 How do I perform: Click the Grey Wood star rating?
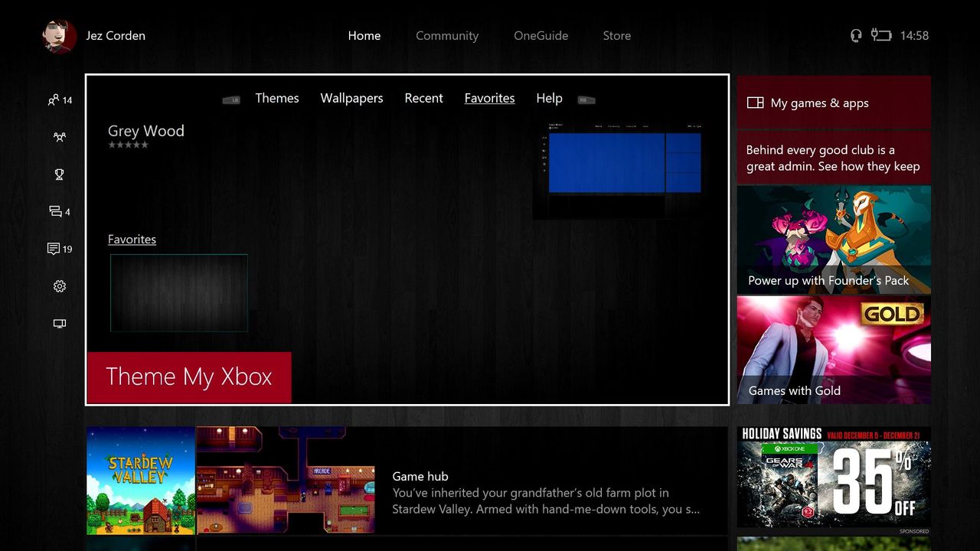[128, 145]
